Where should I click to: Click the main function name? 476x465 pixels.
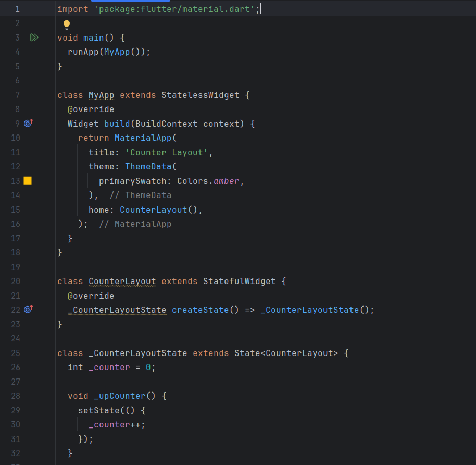94,38
